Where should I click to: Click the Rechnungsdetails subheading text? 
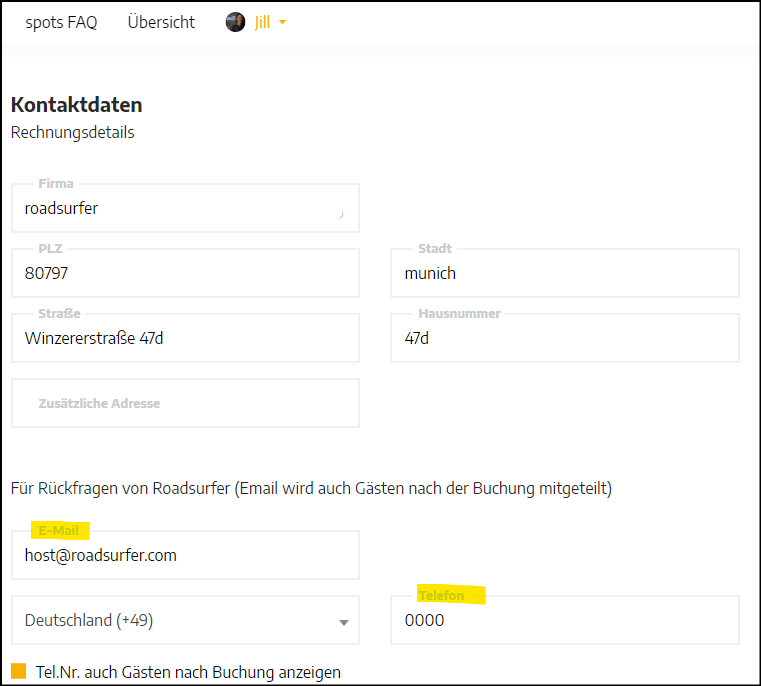pyautogui.click(x=73, y=133)
